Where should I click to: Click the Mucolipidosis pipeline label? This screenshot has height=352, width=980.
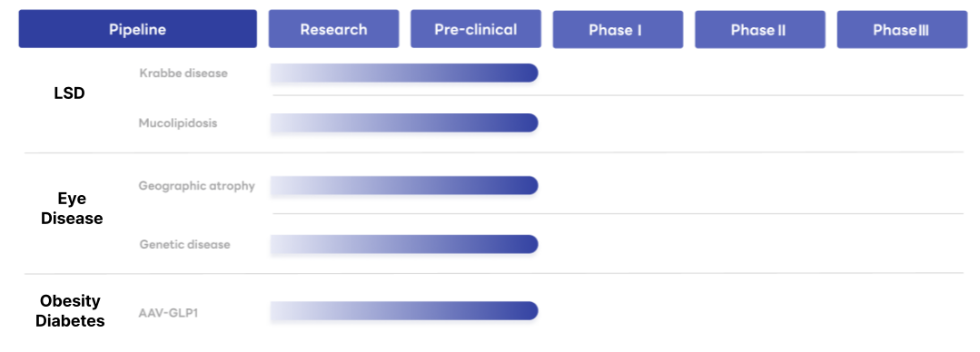(x=178, y=123)
